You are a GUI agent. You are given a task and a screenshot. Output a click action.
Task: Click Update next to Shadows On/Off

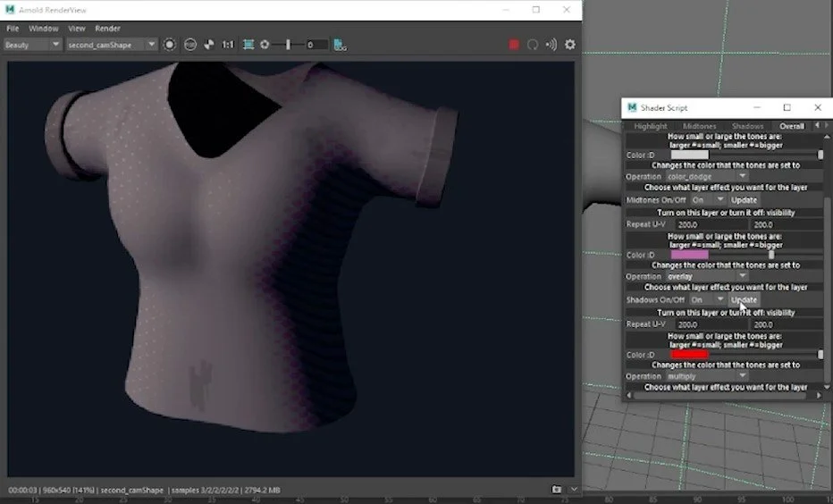tap(744, 299)
